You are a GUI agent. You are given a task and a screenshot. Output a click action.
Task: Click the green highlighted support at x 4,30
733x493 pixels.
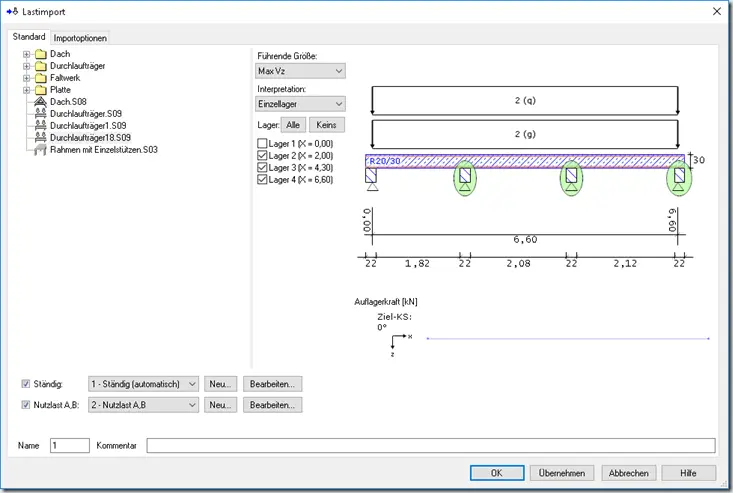(571, 178)
